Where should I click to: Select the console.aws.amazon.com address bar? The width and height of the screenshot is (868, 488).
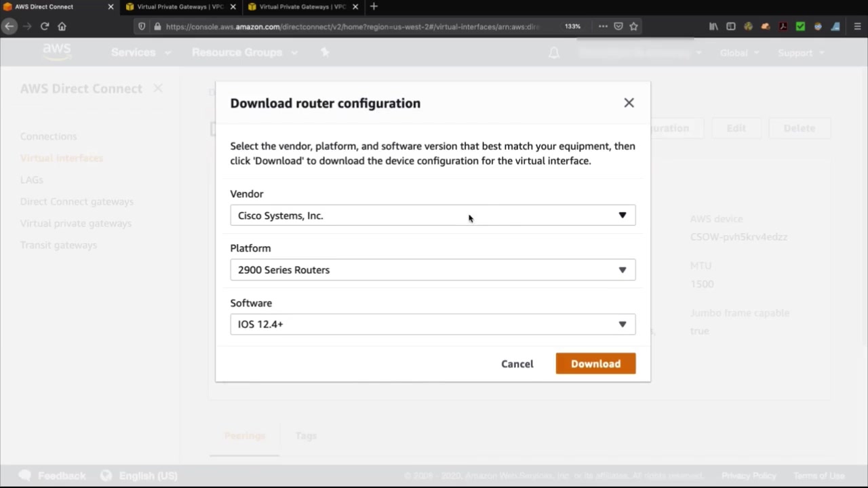click(353, 26)
